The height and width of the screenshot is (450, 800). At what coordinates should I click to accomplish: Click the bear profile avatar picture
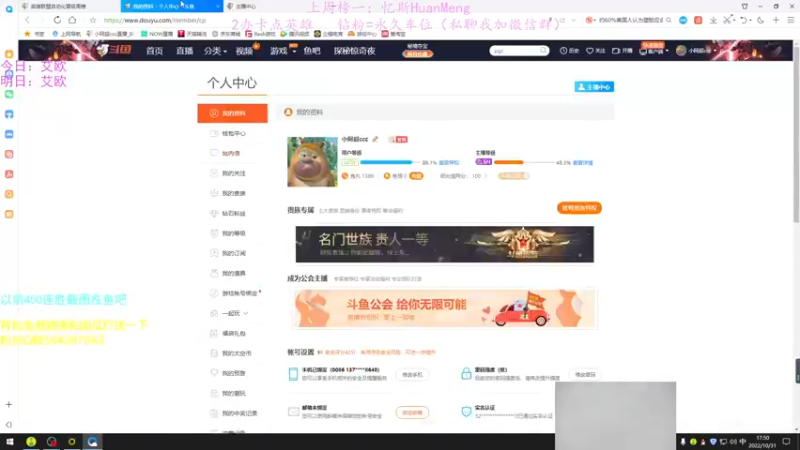point(312,162)
